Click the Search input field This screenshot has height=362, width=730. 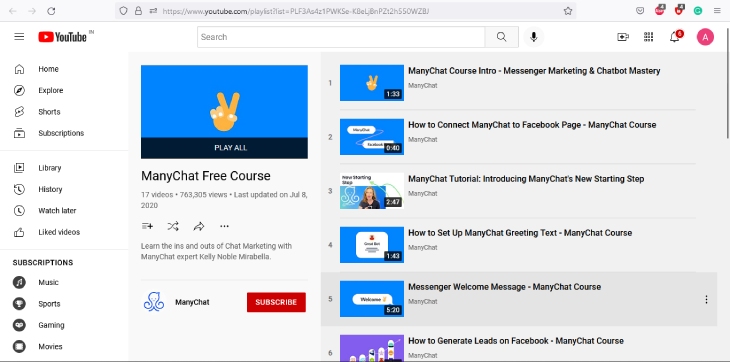click(x=341, y=37)
